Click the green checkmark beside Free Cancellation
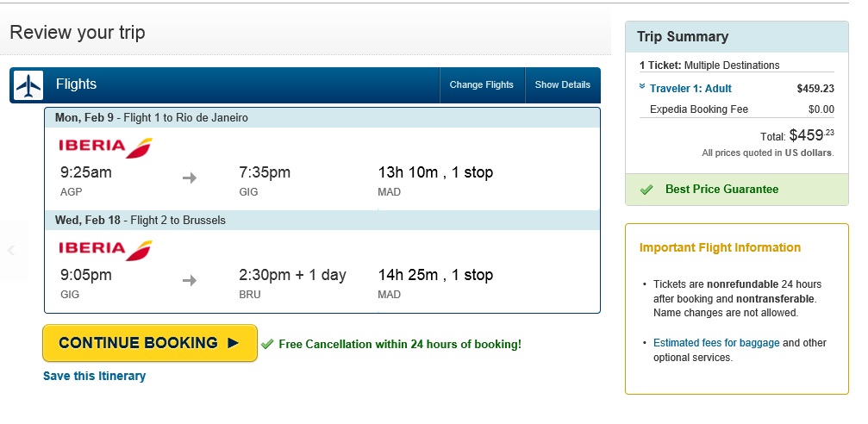The width and height of the screenshot is (868, 424). [267, 344]
